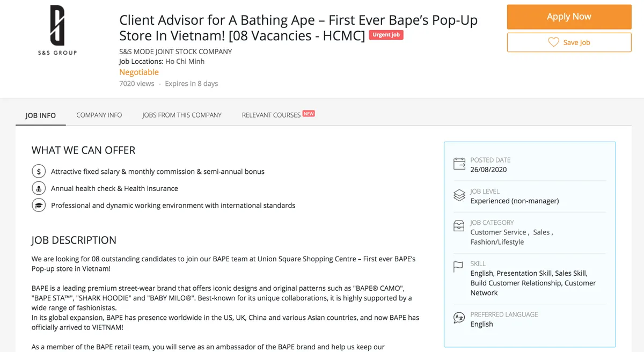This screenshot has height=352, width=644.
Task: Click the Expires in 8 days text
Action: tap(192, 84)
